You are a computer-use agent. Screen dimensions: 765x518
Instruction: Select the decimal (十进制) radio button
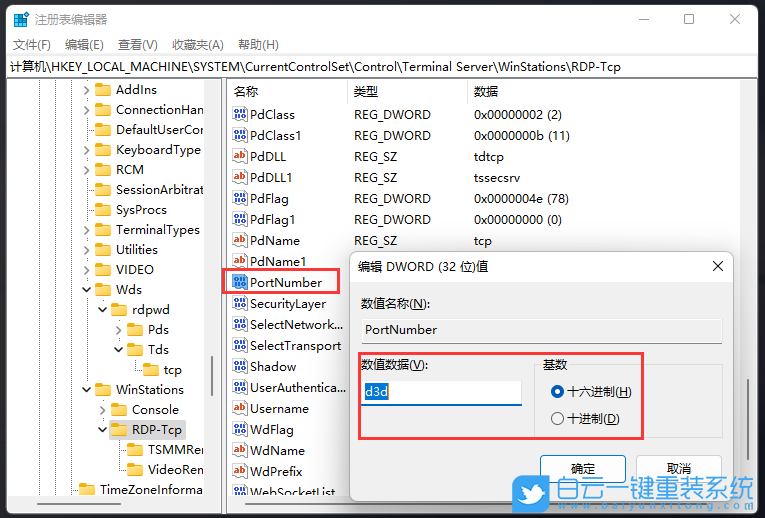pos(557,418)
